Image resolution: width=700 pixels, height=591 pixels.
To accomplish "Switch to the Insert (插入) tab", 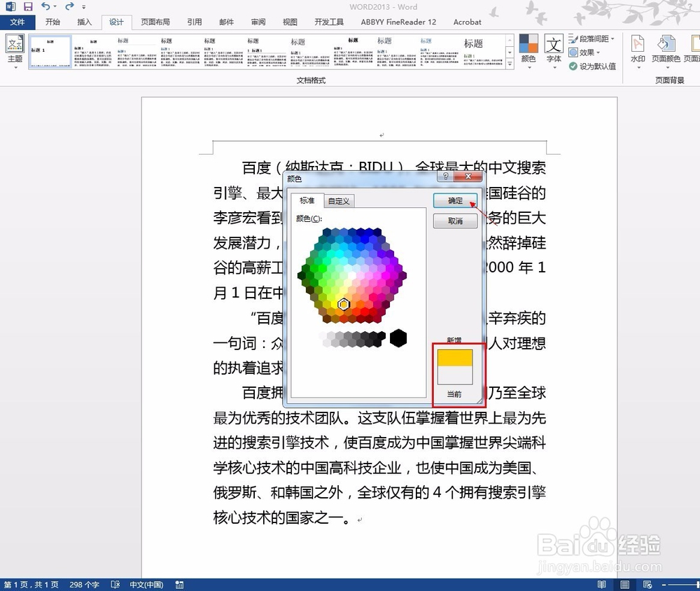I will click(85, 22).
